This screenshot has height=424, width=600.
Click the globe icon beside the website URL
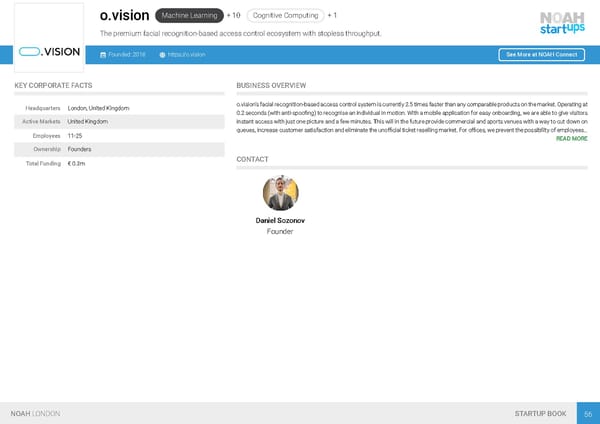point(162,54)
